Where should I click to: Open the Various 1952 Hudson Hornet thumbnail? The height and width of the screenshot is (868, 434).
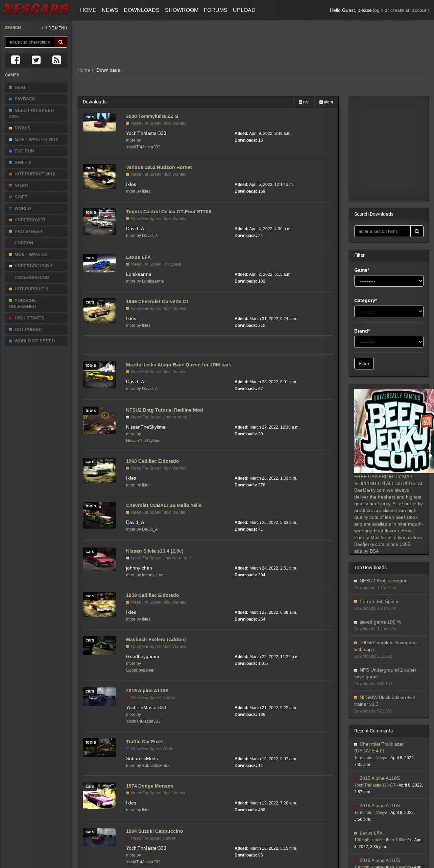99,176
